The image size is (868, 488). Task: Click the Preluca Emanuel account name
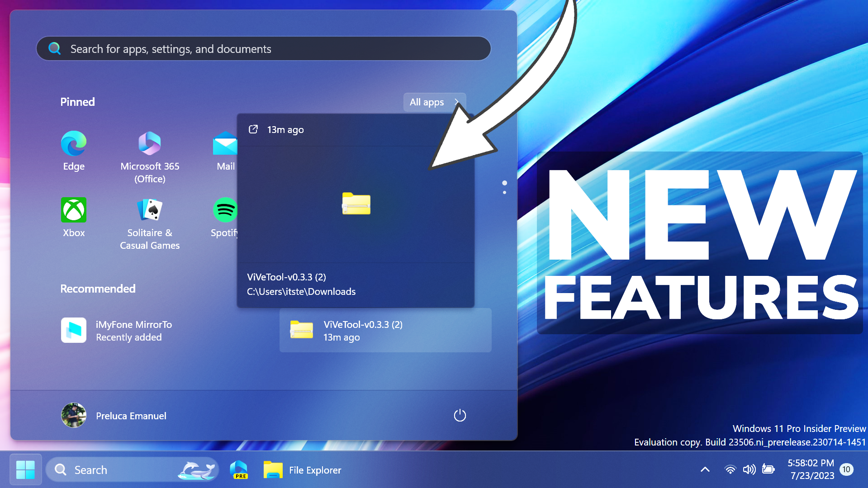click(131, 416)
